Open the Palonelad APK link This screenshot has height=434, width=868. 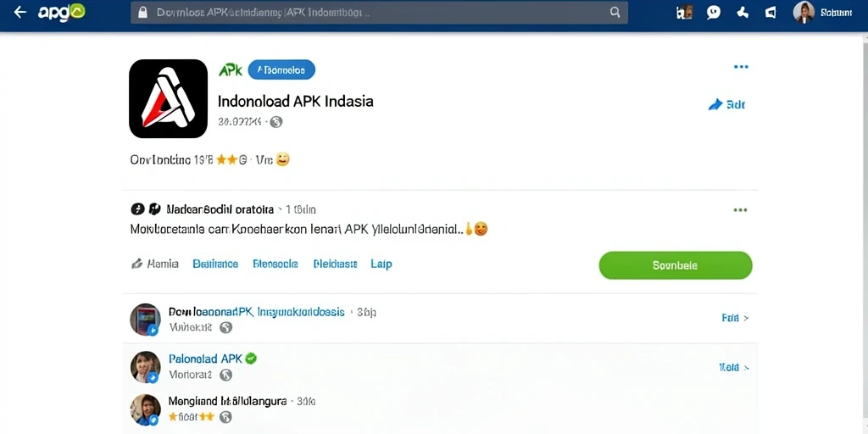tap(205, 359)
